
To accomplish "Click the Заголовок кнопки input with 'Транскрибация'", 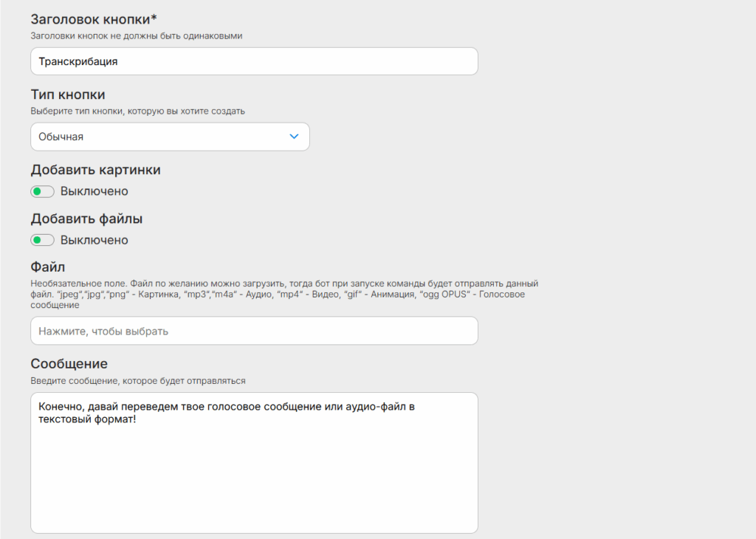I will [x=254, y=62].
